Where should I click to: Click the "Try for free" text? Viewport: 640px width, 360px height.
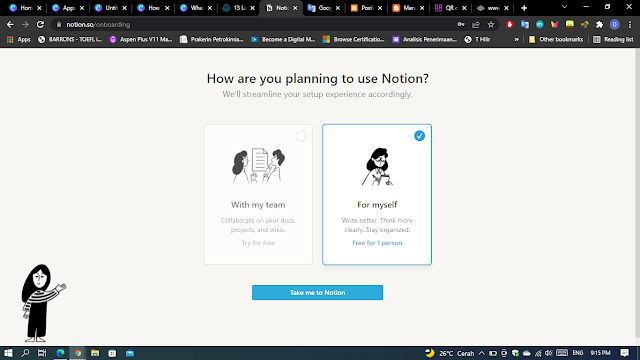click(x=258, y=243)
